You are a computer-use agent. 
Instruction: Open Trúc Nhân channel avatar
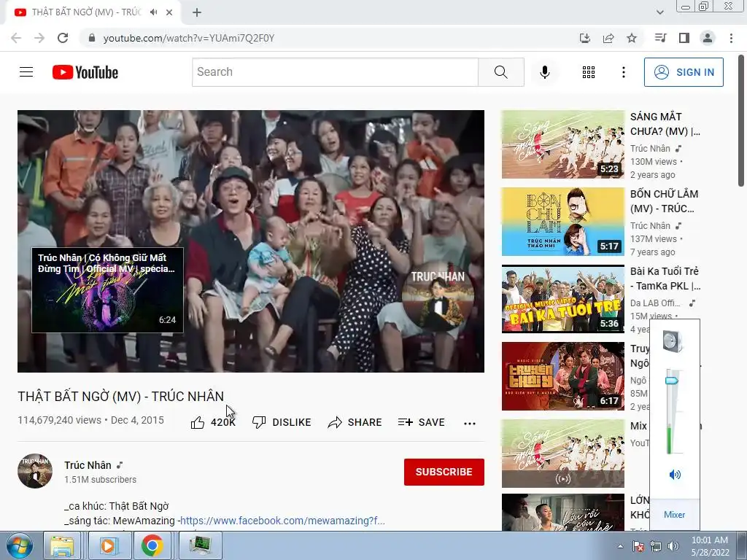[35, 471]
